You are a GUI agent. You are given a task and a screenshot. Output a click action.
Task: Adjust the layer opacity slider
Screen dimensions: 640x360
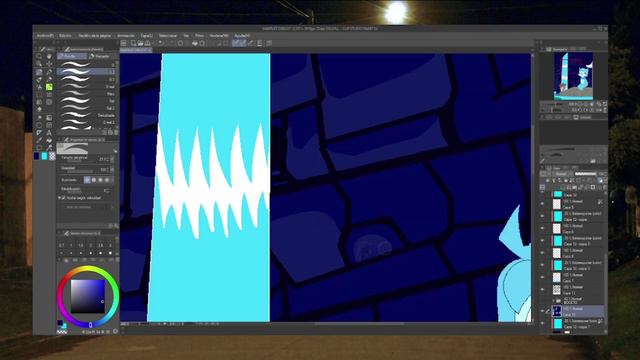[585, 174]
